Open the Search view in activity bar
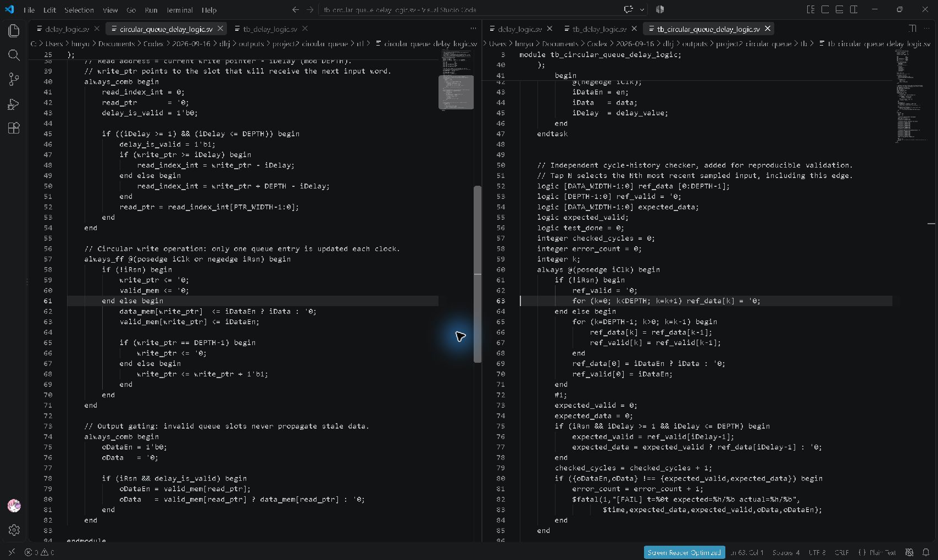The image size is (938, 560). [14, 55]
